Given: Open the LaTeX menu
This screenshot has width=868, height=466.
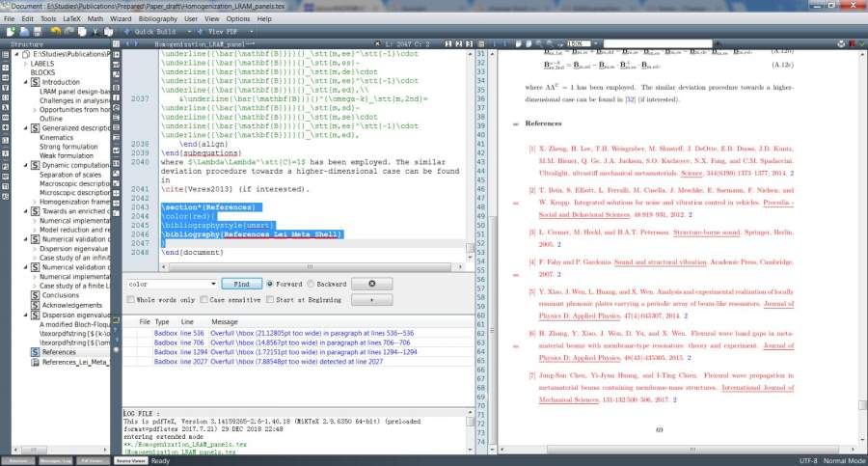Looking at the screenshot, I should point(73,18).
